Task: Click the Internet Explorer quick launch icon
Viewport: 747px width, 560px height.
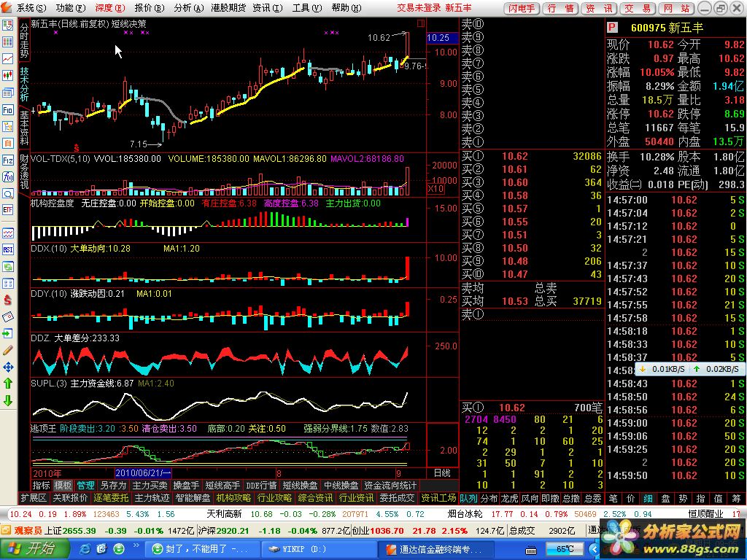Action: point(85,548)
